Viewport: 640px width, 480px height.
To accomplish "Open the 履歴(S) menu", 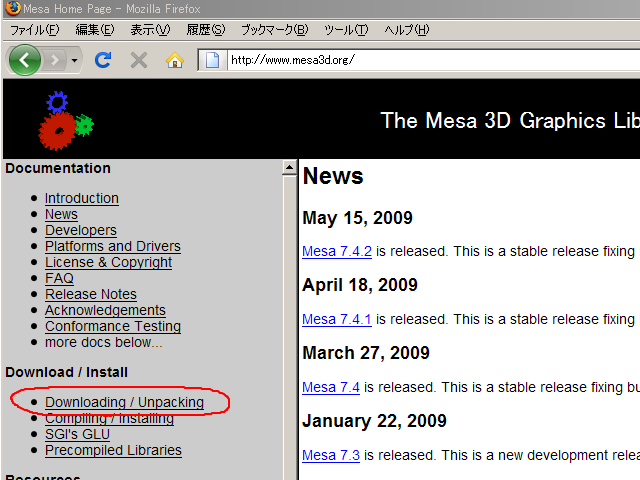I will tap(206, 30).
